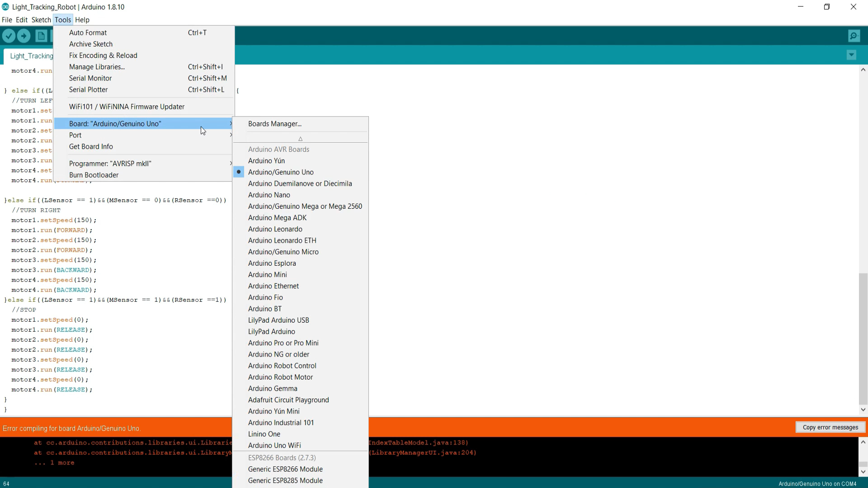This screenshot has width=868, height=488.
Task: Expand the Port submenu
Action: pyautogui.click(x=144, y=135)
